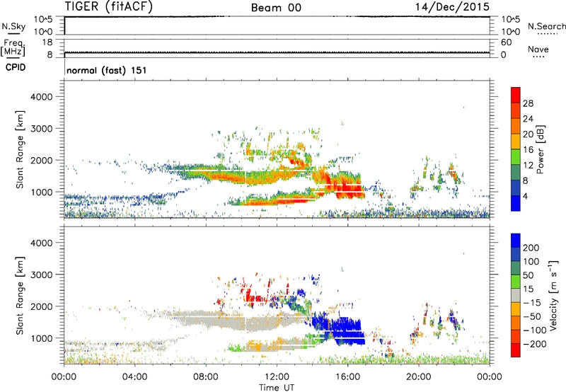566x392 pixels.
Task: Click the CPID label
Action: (x=16, y=67)
